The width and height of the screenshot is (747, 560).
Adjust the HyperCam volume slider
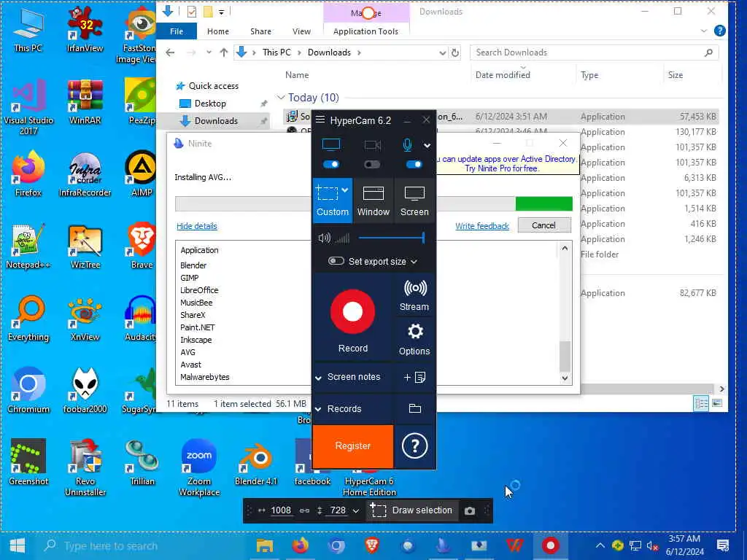[x=391, y=238]
